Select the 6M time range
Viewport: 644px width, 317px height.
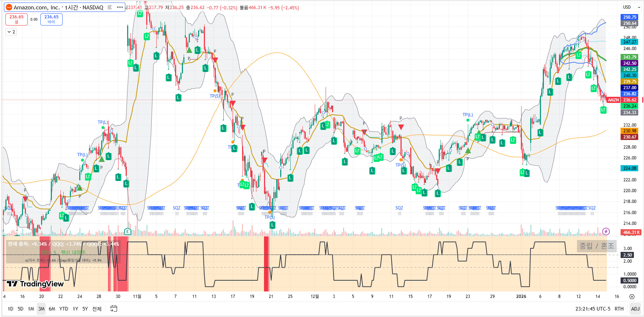coord(52,309)
